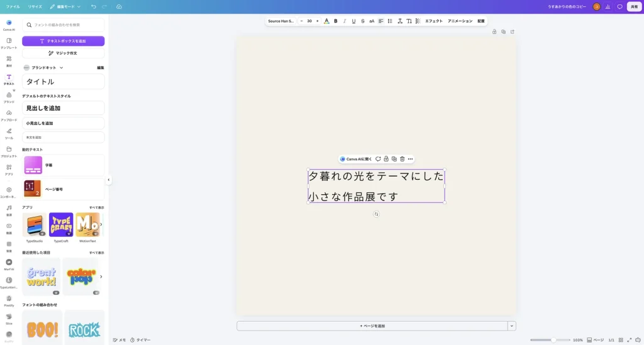Screen dimensions: 644x345
Task: Open the File (ファイル) menu
Action: pos(13,6)
